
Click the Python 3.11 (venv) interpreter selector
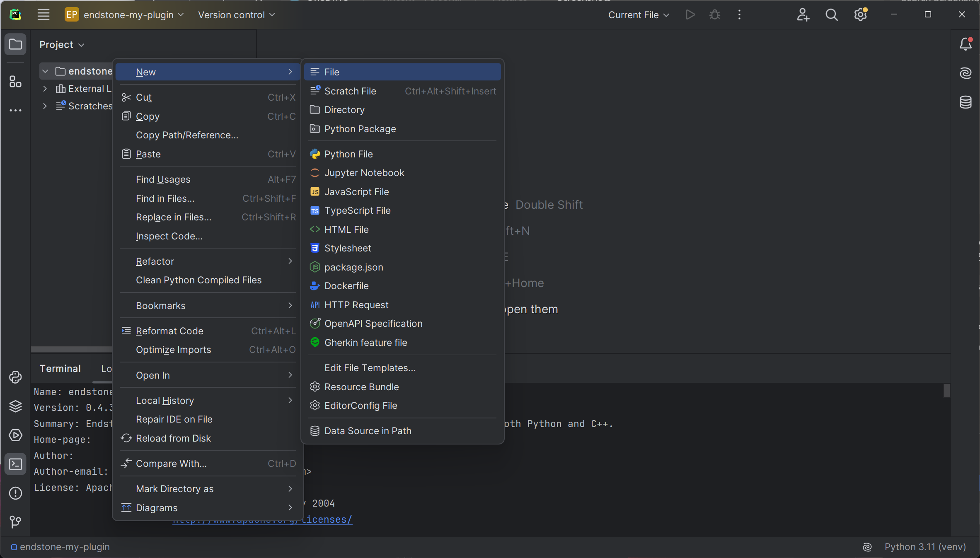[925, 546]
